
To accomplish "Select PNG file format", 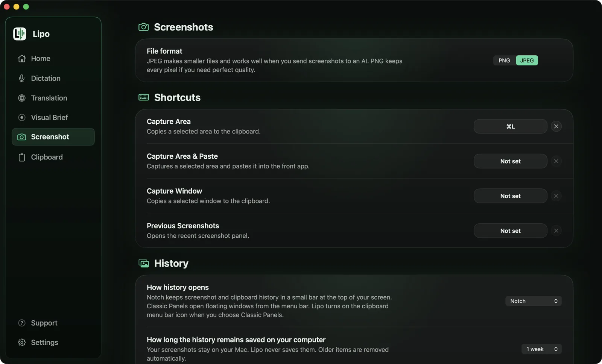I will pyautogui.click(x=504, y=61).
